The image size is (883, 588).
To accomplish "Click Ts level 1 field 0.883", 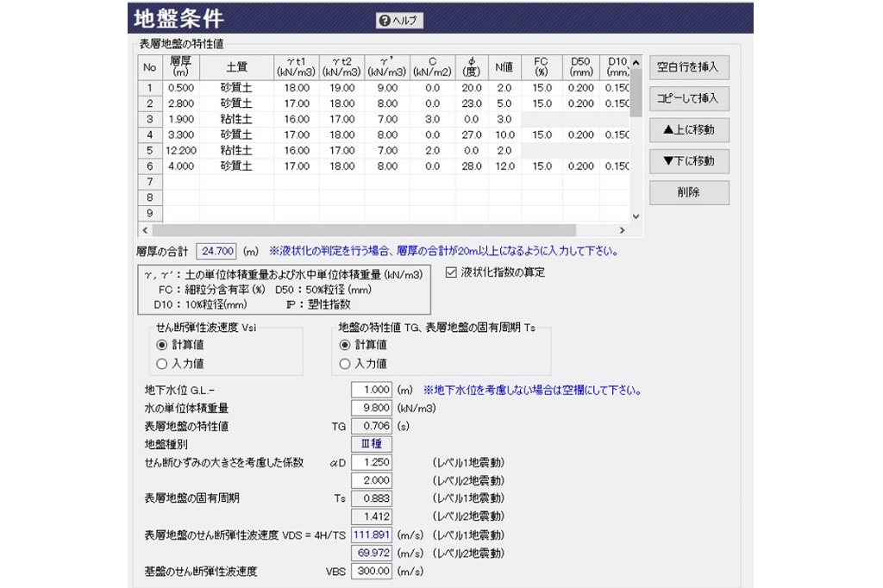I will pos(372,498).
